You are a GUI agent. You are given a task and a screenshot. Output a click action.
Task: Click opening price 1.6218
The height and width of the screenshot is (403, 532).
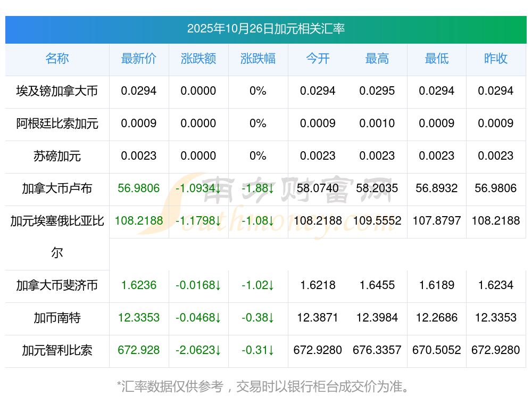(x=318, y=285)
